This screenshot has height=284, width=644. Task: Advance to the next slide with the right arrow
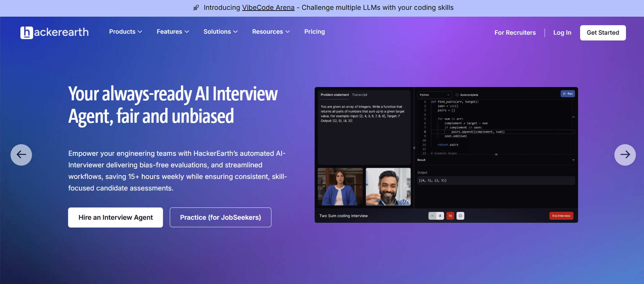[x=625, y=155]
